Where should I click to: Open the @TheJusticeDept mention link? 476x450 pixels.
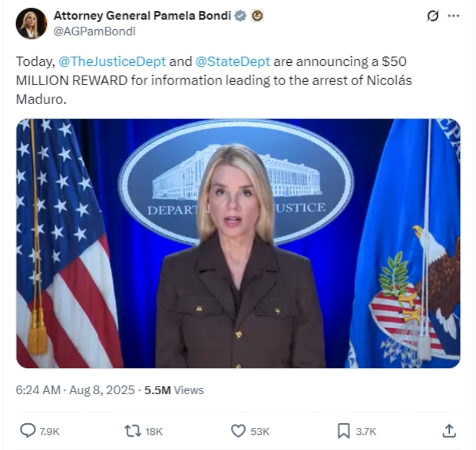[112, 62]
